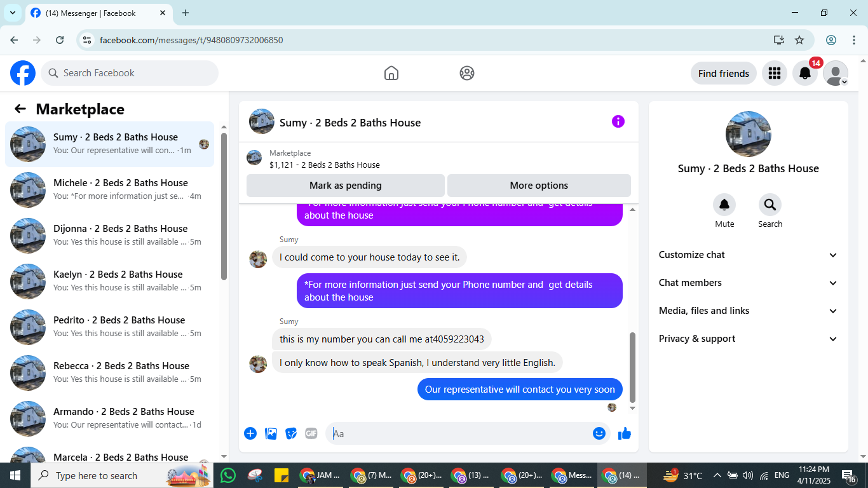Image resolution: width=868 pixels, height=488 pixels.
Task: Open Chrome three-dot menu
Action: pyautogui.click(x=853, y=40)
